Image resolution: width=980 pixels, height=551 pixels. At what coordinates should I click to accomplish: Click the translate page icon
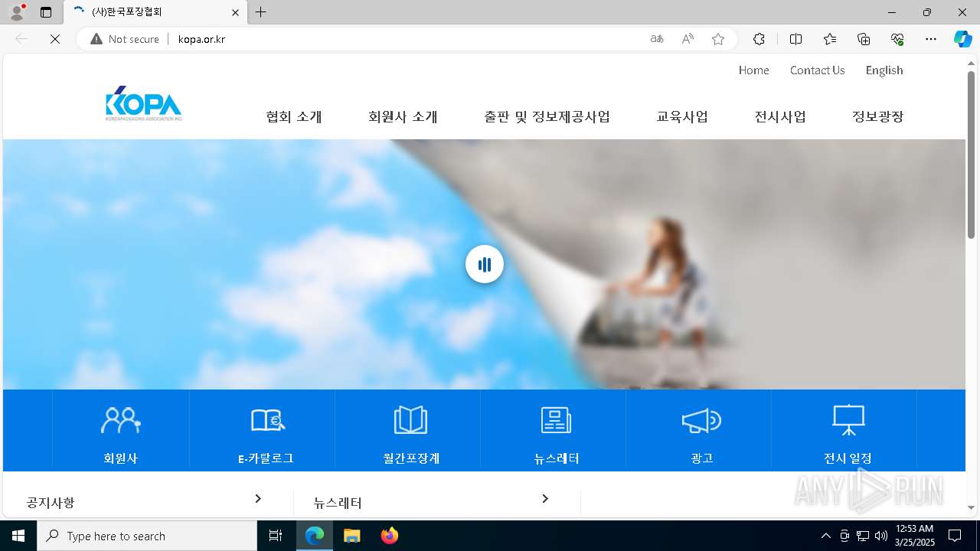[x=657, y=39]
